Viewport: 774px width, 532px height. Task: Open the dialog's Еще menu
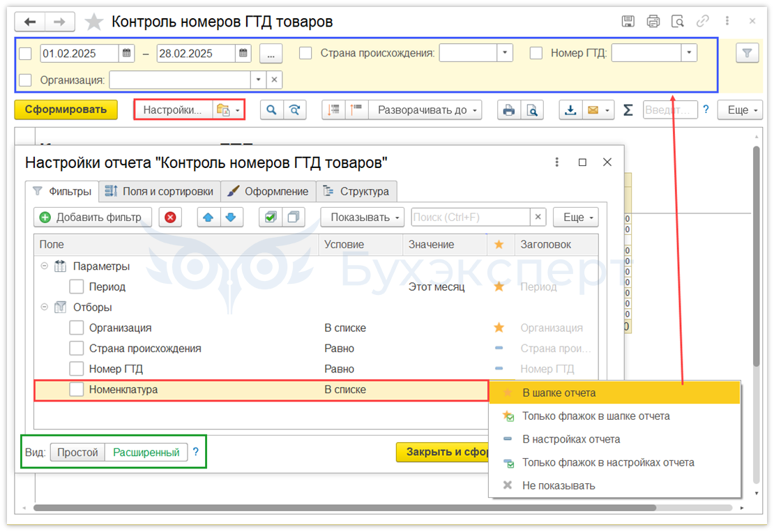click(x=575, y=217)
